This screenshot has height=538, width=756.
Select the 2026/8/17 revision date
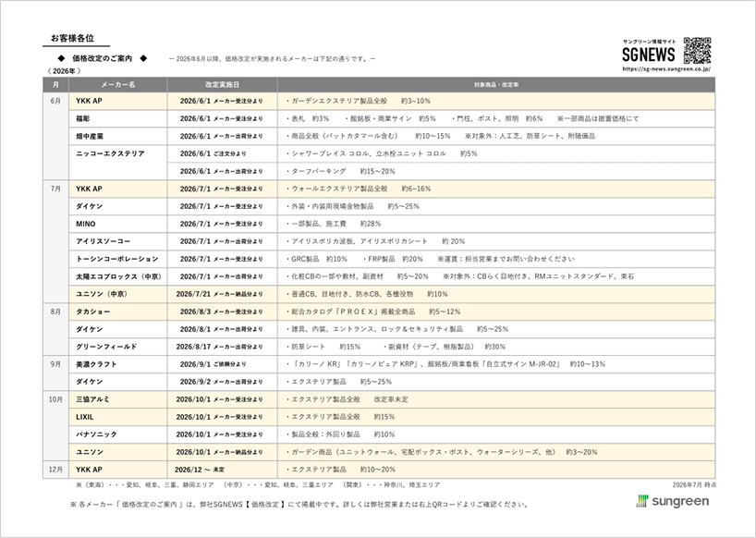219,347
